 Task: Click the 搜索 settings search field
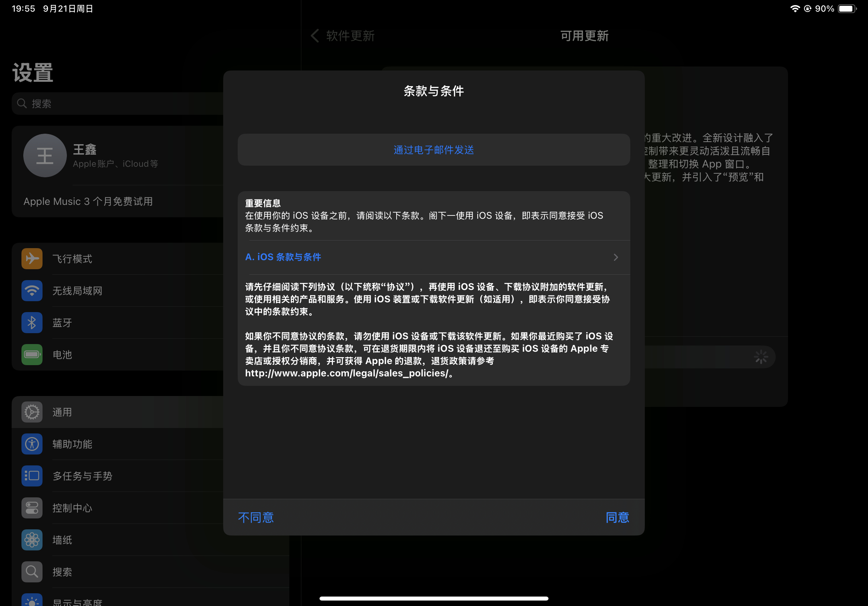[117, 104]
